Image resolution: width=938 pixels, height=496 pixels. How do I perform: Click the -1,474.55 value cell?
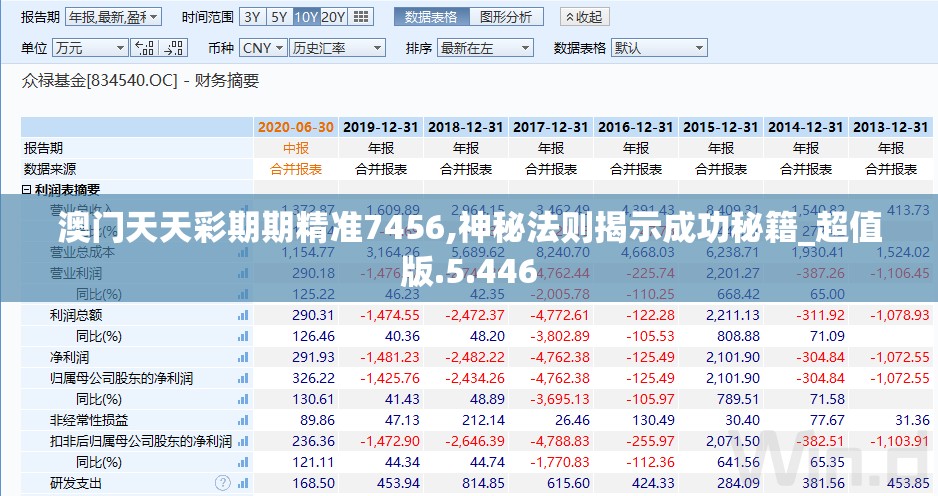coord(389,315)
